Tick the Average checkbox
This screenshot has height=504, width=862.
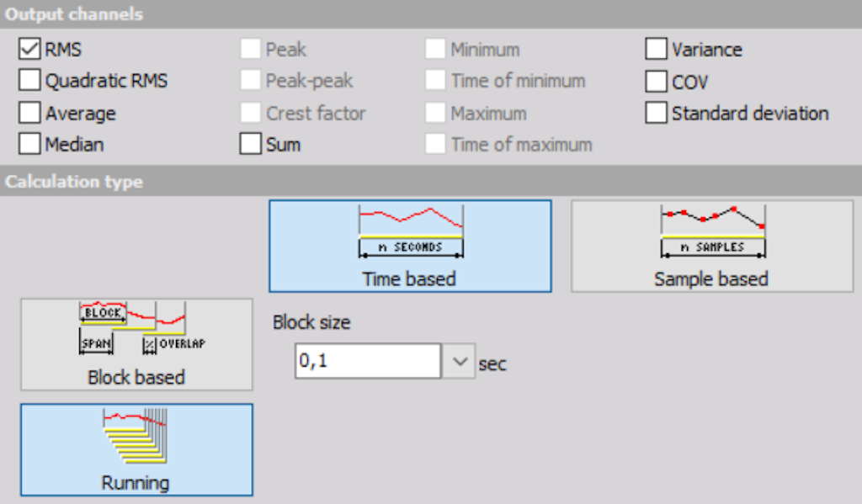29,113
